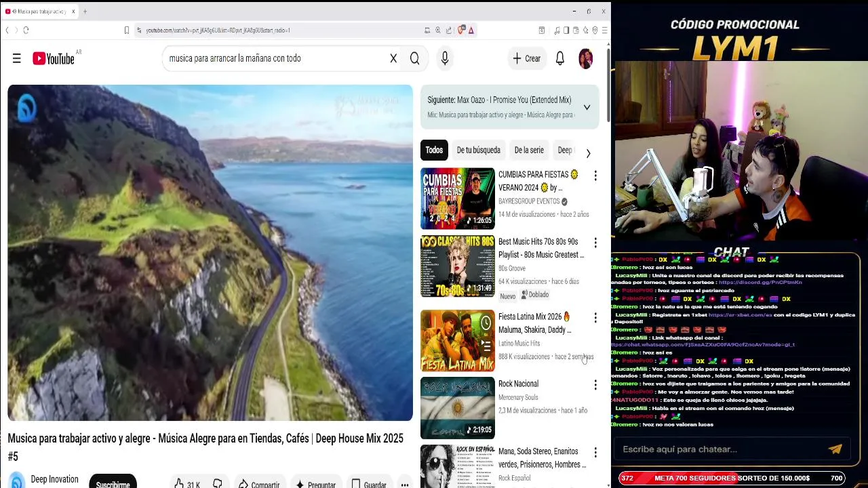Open the Brave Shields lion icon

coord(461,30)
